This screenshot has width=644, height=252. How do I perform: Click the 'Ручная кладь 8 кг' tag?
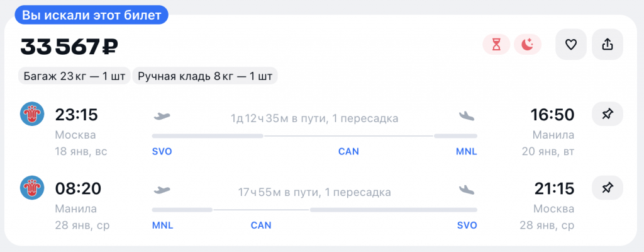pos(205,76)
